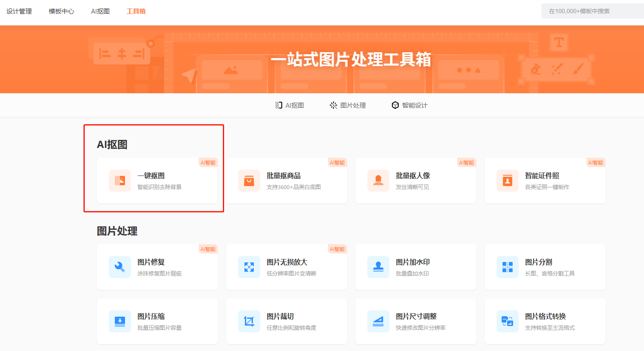
Task: Open the 批量抠商品 shopping bag icon
Action: point(249,181)
